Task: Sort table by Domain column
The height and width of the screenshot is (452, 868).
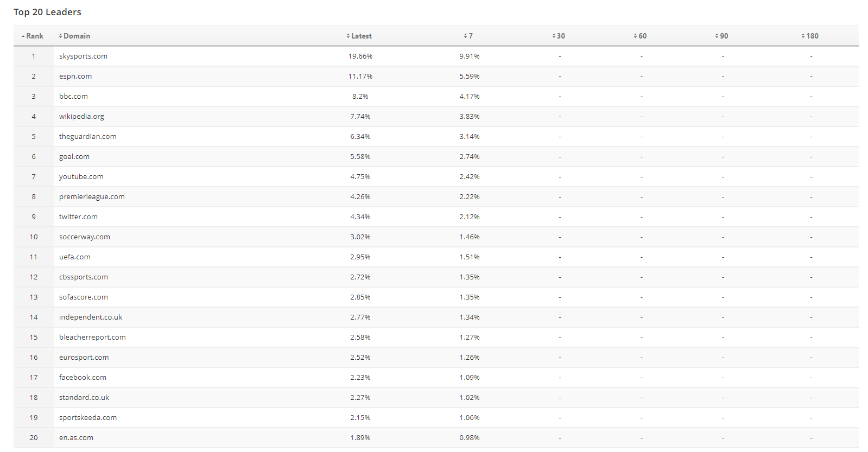Action: click(x=75, y=36)
